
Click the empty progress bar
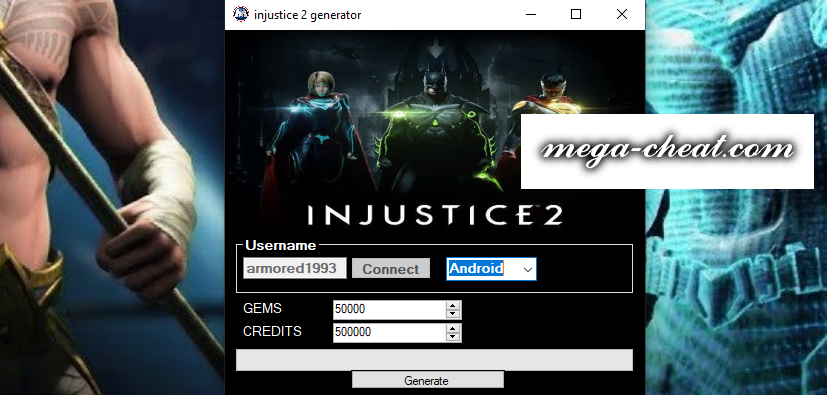pos(434,360)
